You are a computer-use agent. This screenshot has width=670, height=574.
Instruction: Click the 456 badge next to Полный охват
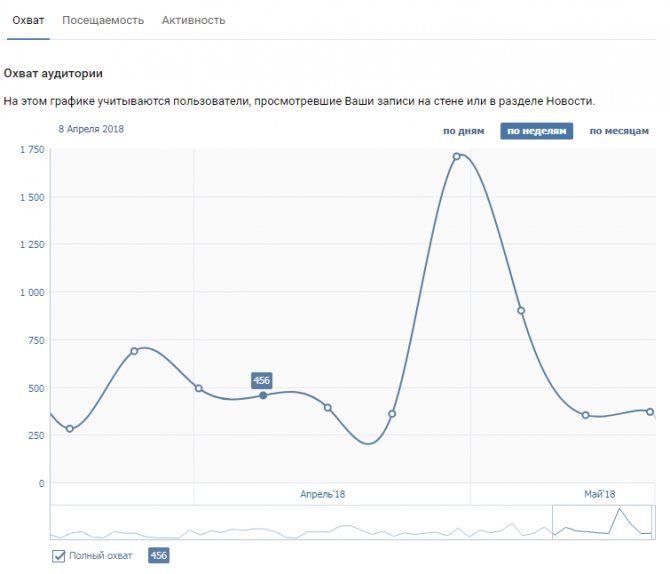click(159, 556)
